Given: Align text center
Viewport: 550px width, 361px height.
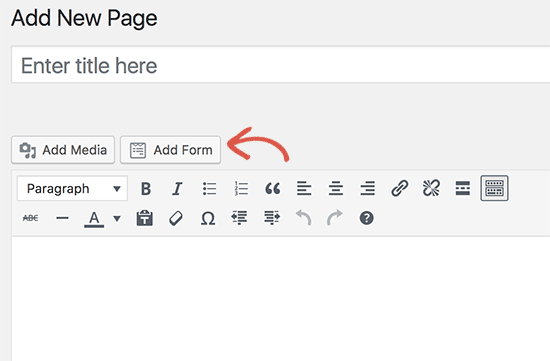Looking at the screenshot, I should pos(336,189).
